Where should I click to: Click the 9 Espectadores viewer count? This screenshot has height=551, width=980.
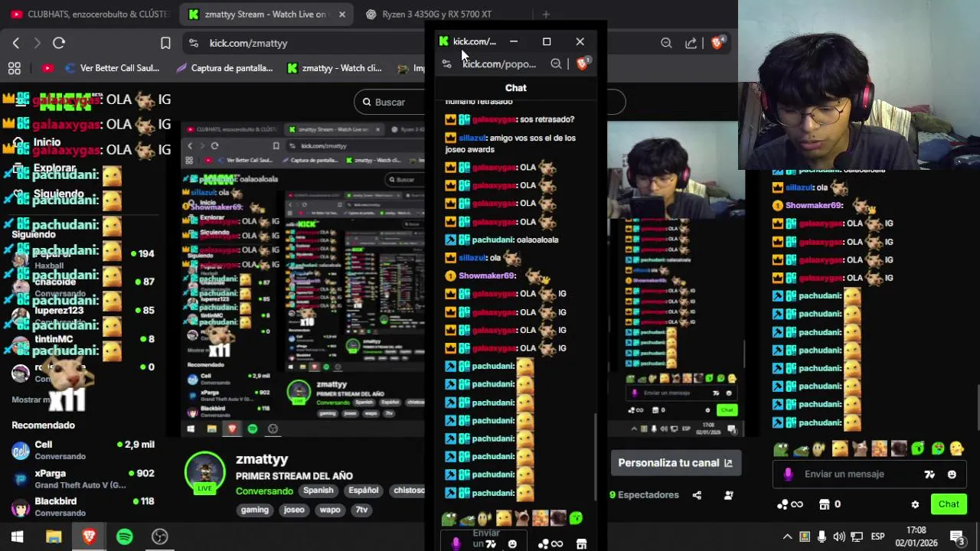click(644, 495)
